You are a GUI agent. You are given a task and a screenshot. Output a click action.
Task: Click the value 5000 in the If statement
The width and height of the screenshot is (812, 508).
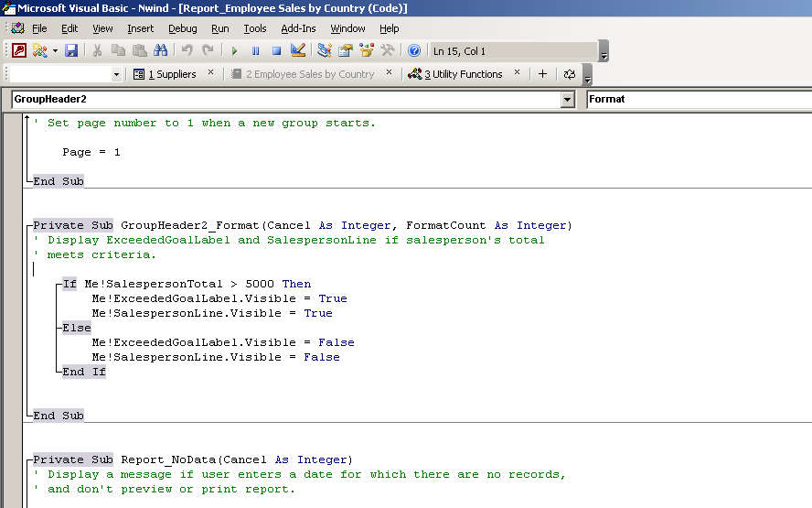click(x=260, y=284)
